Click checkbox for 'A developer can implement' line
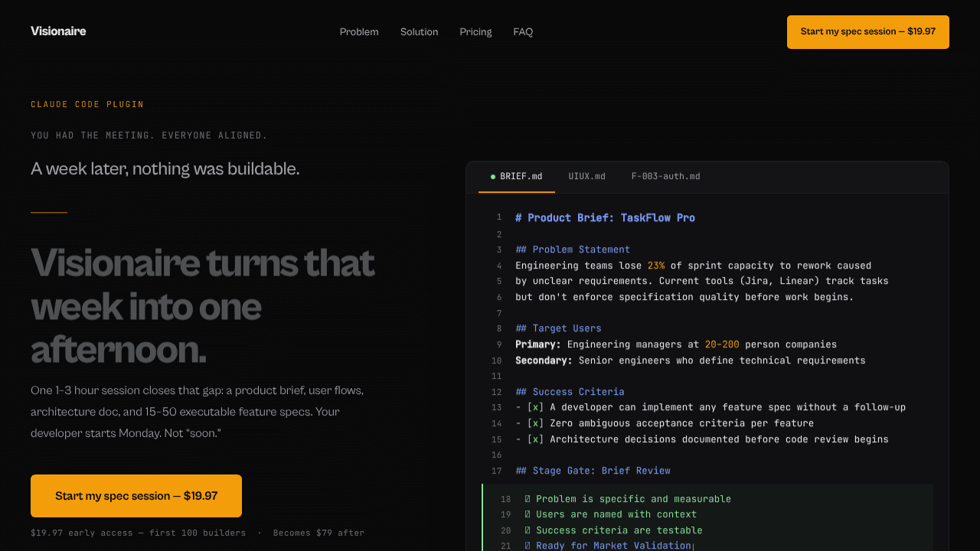Screen dimensions: 980x551 (536, 407)
